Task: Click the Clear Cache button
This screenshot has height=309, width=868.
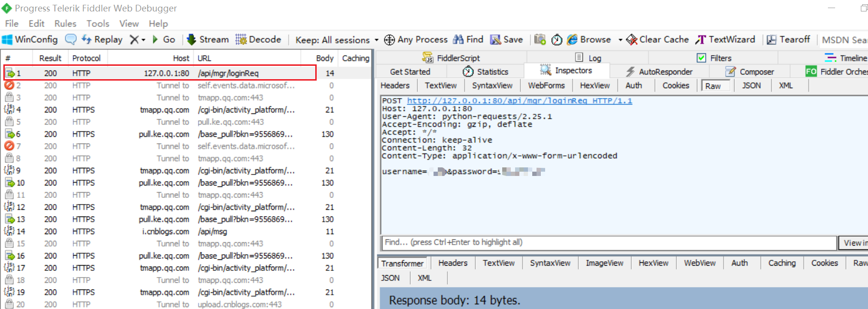Action: (x=657, y=40)
